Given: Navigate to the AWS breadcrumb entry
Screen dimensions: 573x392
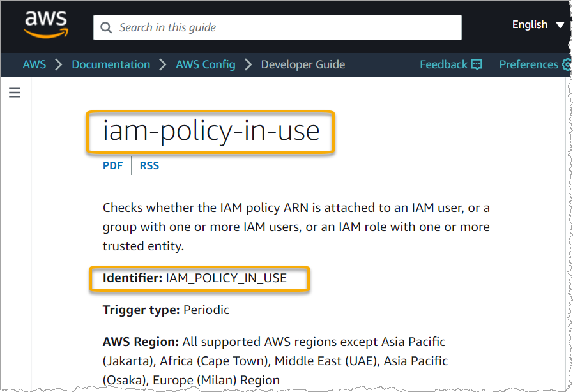Looking at the screenshot, I should click(34, 64).
